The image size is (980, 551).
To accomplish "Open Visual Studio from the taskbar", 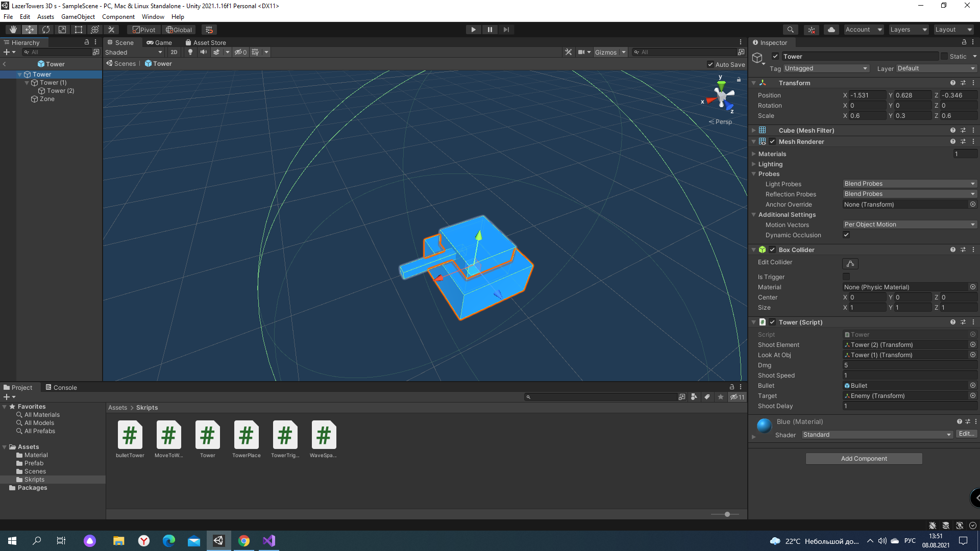I will tap(269, 541).
